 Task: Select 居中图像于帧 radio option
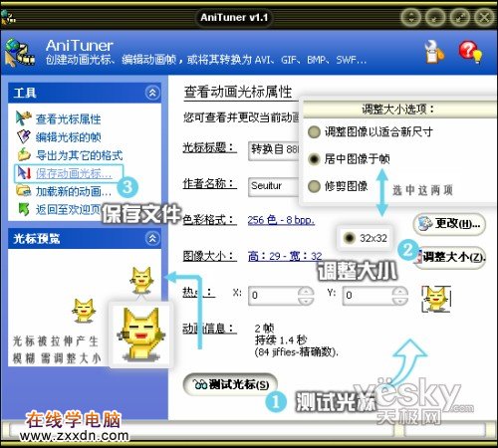tap(349, 159)
